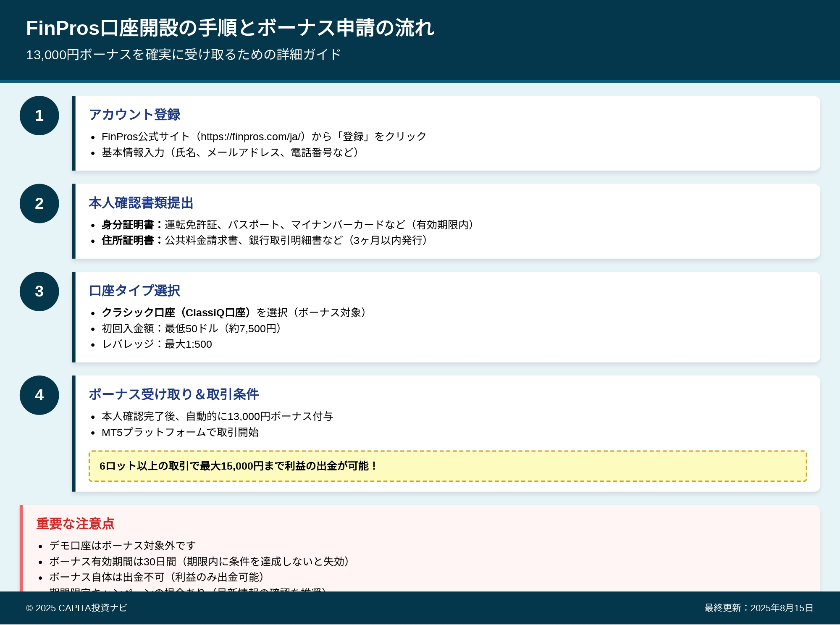Click the line 'ボーナス自体は出金不可（利益のみ出金可能）'

tap(157, 577)
